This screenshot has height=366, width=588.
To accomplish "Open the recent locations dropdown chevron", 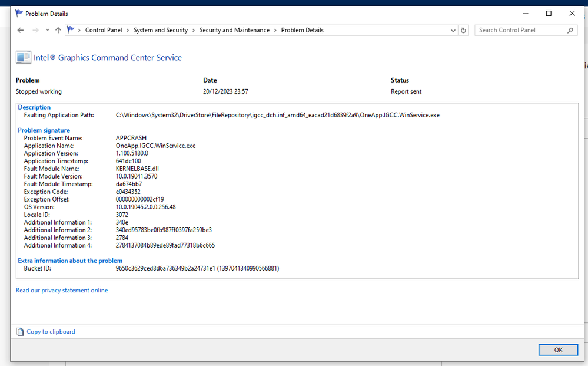I will coord(48,30).
